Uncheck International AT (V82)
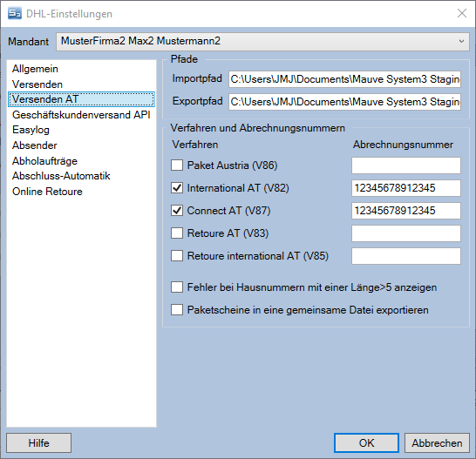 tap(177, 188)
